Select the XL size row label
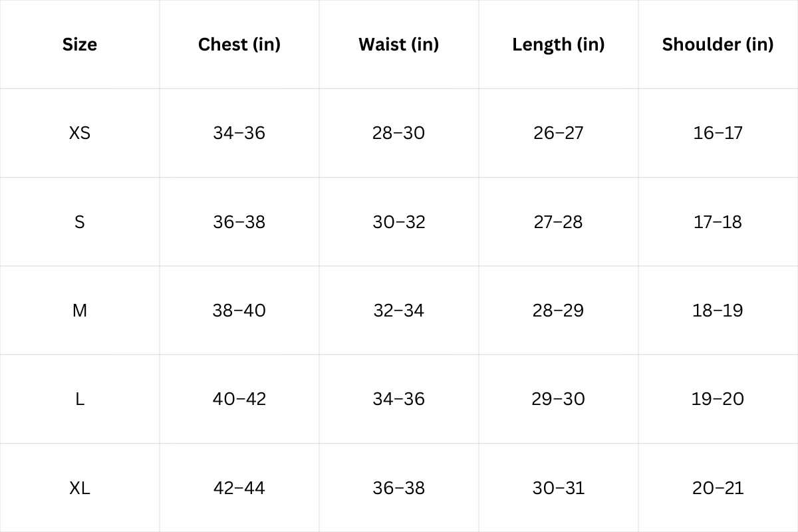 (80, 488)
